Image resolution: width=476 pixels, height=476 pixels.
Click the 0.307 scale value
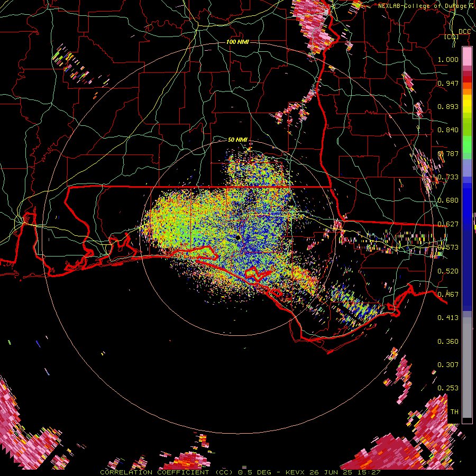coord(448,364)
